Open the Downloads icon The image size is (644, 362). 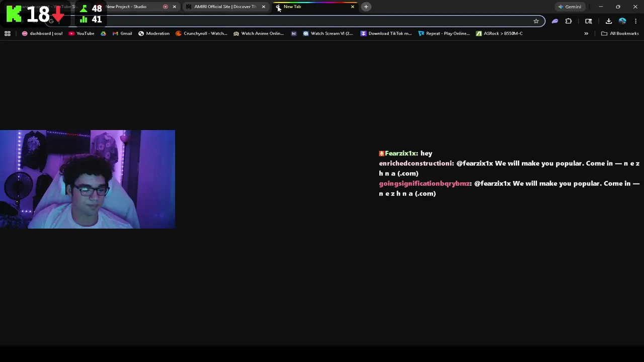[608, 21]
